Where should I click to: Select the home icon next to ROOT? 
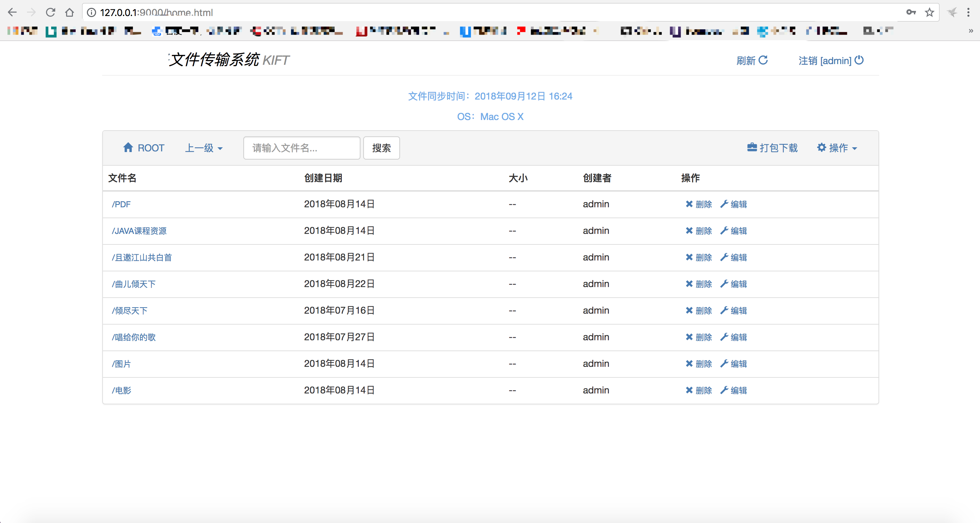tap(128, 147)
